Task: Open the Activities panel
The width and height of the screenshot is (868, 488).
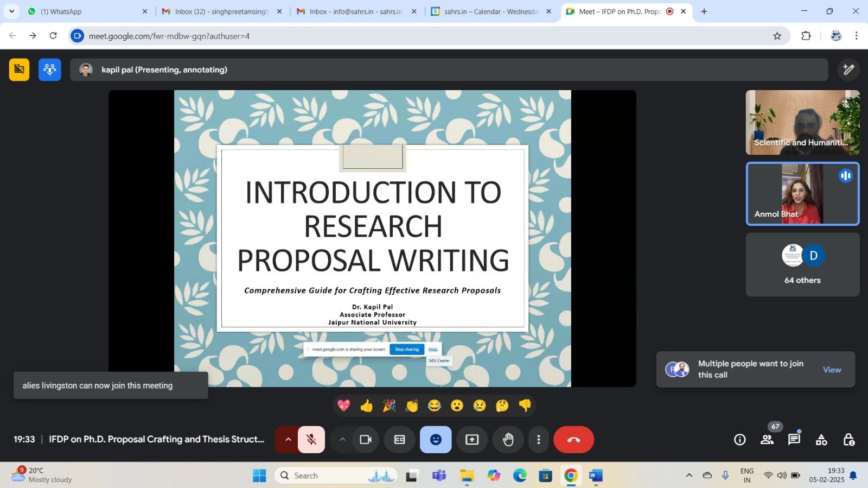Action: (x=821, y=440)
